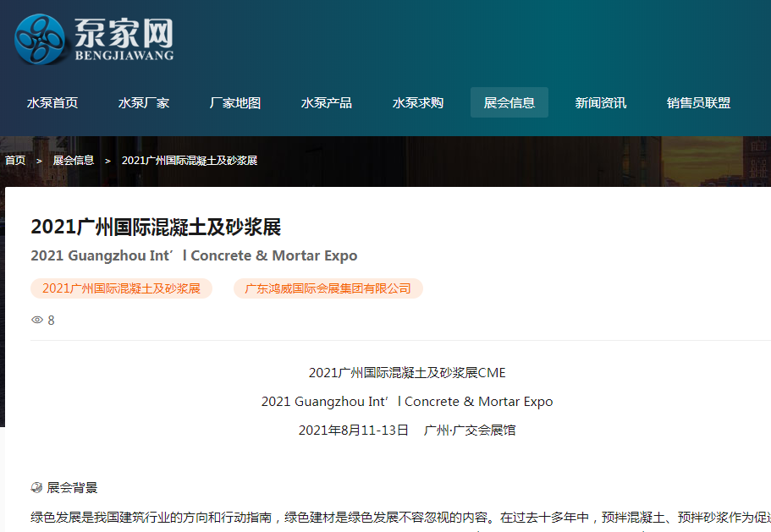This screenshot has height=532, width=771.
Task: Select the 展会信息 navigation tab
Action: tap(509, 102)
